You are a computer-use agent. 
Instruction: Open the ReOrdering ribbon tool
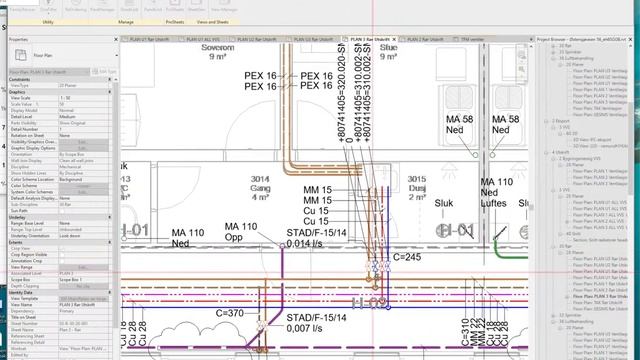(x=76, y=6)
